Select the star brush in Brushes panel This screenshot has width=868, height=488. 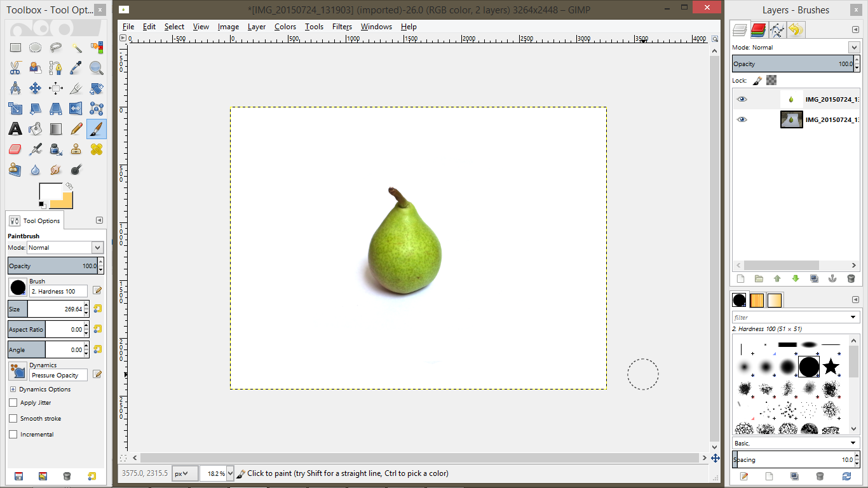[831, 367]
